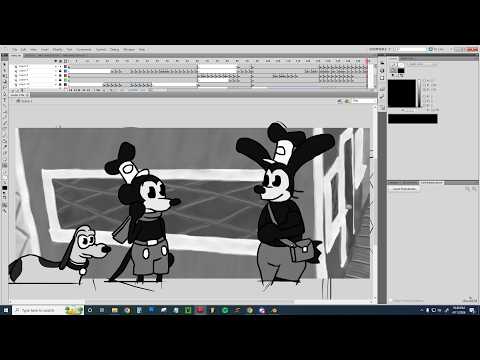Select the 3D Rotation tool
This screenshot has height=360, width=480.
tap(4, 82)
